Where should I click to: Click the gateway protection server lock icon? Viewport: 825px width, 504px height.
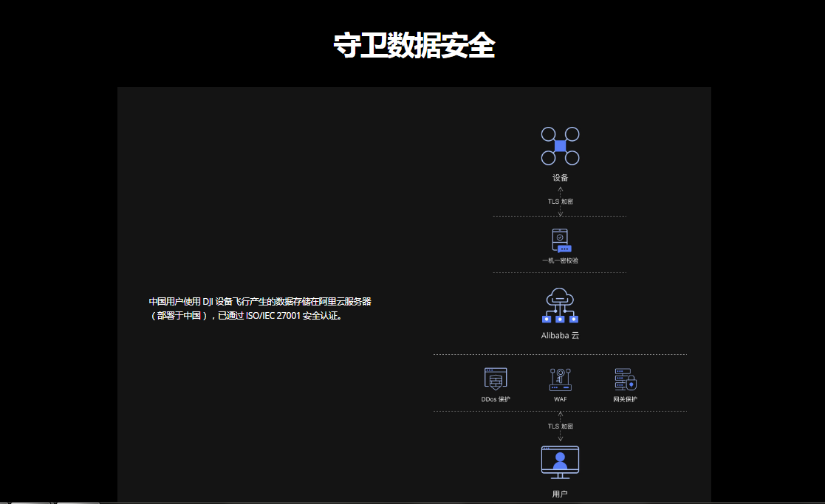point(625,379)
